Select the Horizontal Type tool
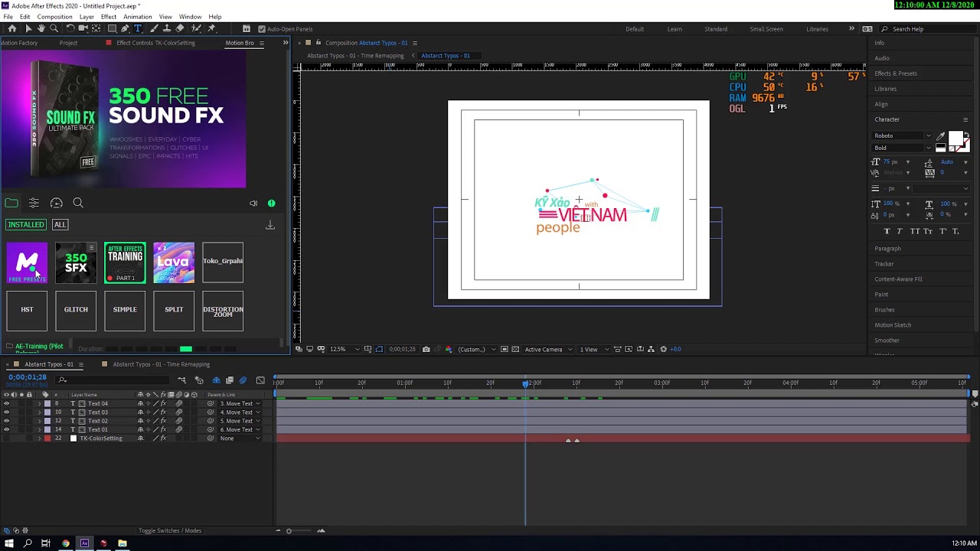The height and width of the screenshot is (551, 980). coord(138,28)
